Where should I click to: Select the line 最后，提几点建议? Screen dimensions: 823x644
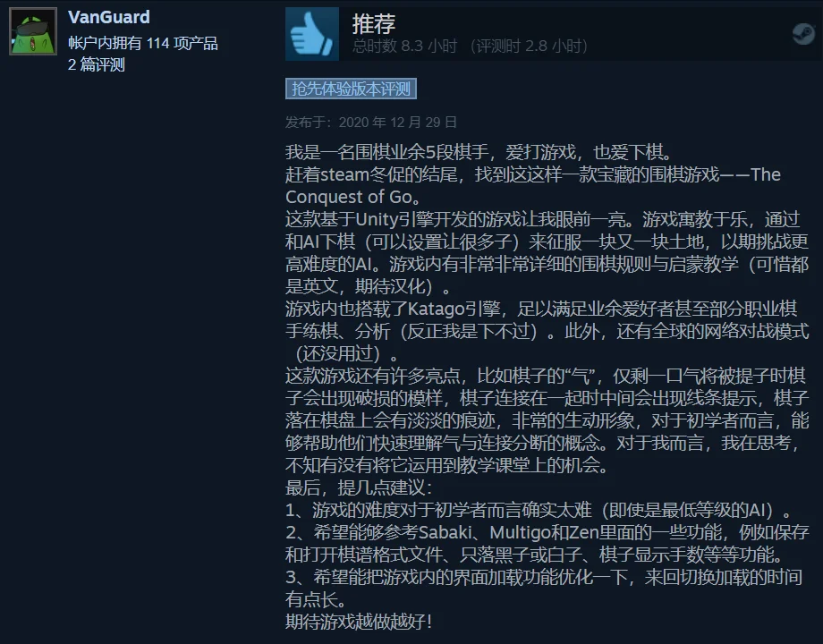pos(359,487)
